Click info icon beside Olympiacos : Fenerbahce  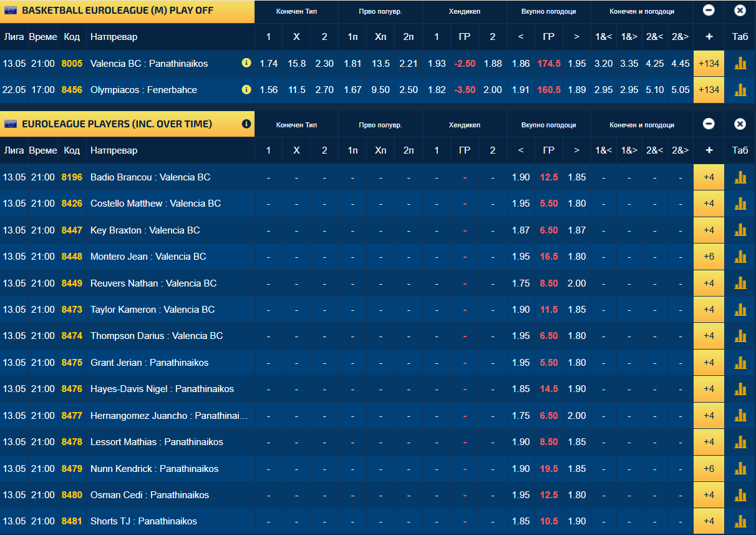246,90
